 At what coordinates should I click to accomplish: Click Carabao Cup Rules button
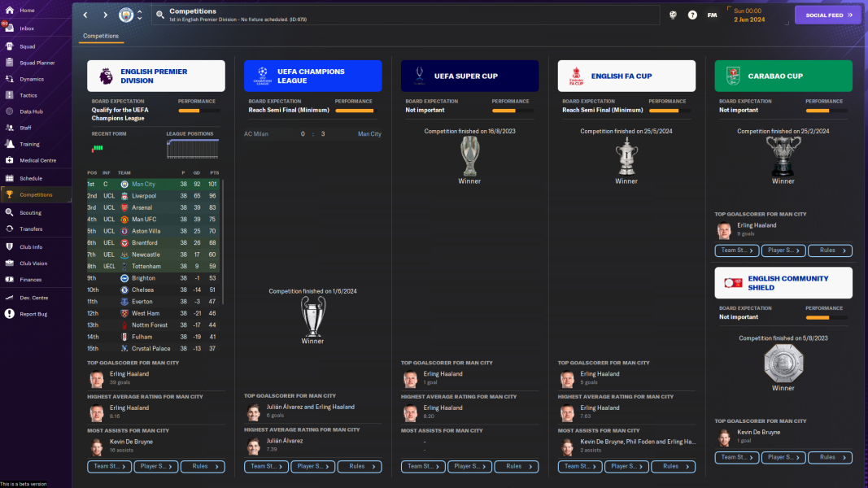tap(830, 250)
